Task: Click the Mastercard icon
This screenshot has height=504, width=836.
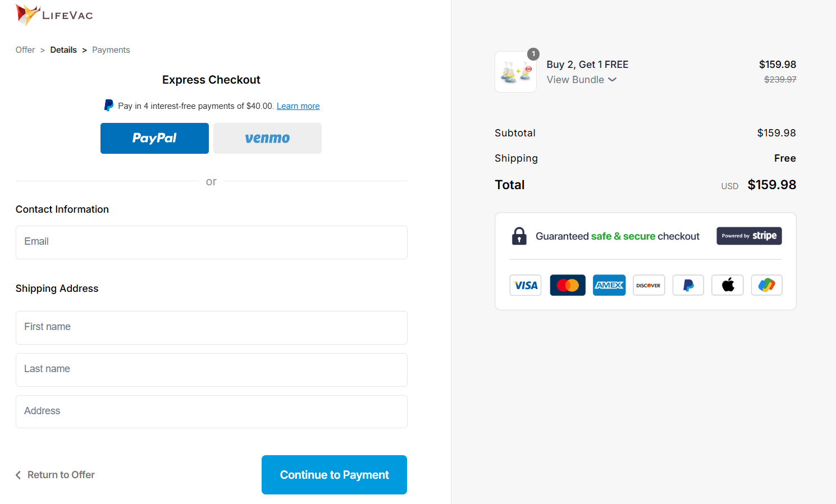Action: [x=568, y=285]
